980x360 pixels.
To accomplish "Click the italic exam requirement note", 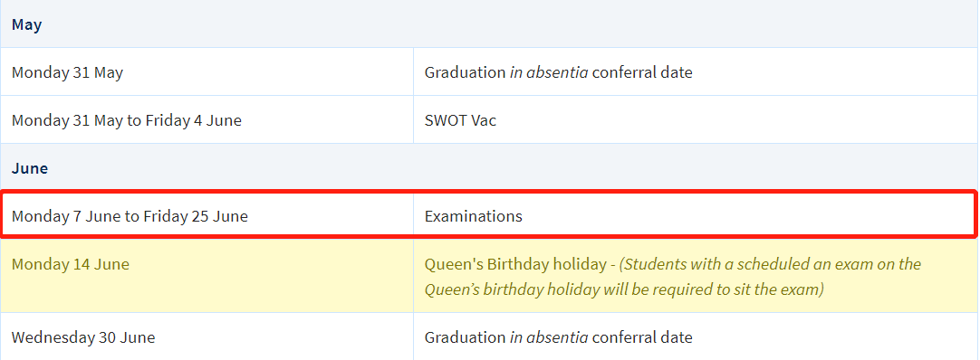I will 672,277.
